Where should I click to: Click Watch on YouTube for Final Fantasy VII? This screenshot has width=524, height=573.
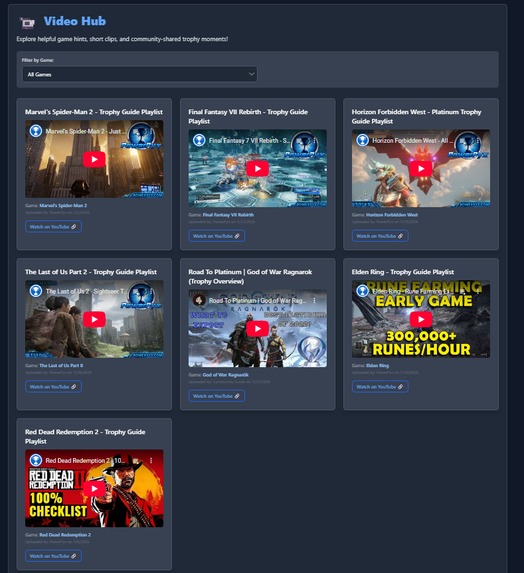(x=217, y=236)
